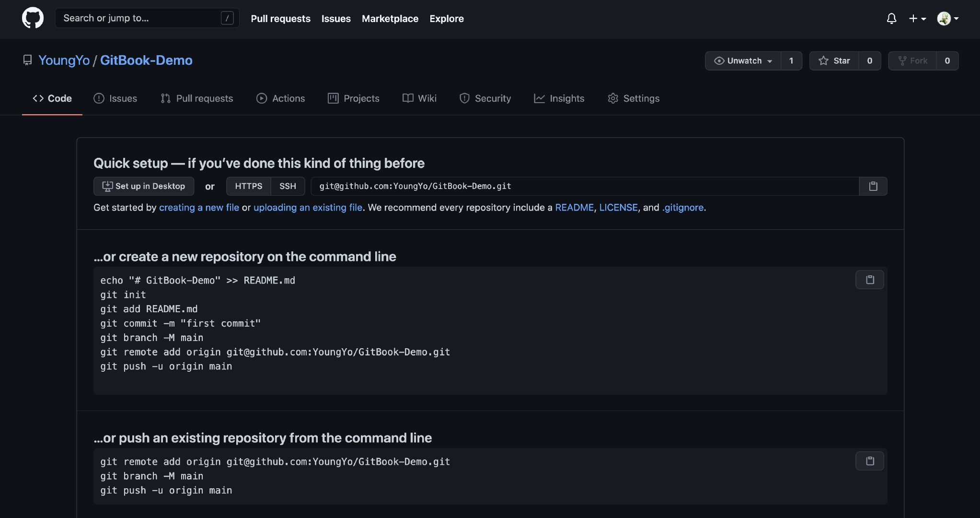Copy the repository SSH URL to clipboard

pyautogui.click(x=873, y=186)
